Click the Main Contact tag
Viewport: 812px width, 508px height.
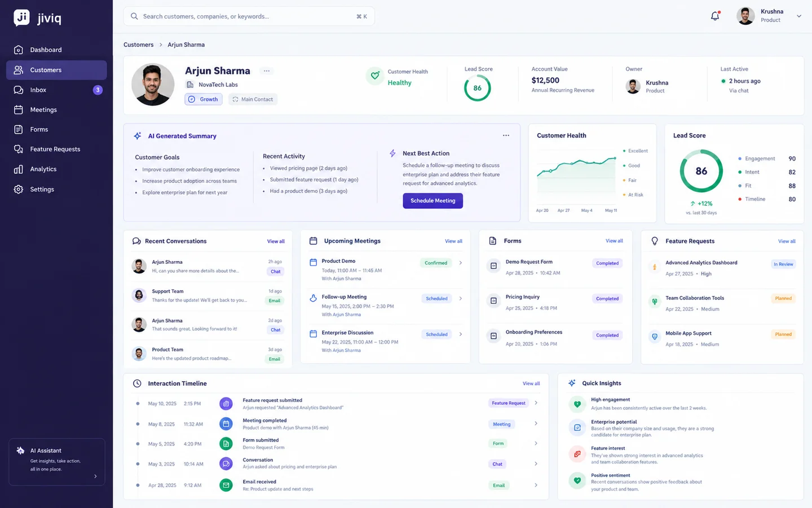pyautogui.click(x=253, y=99)
